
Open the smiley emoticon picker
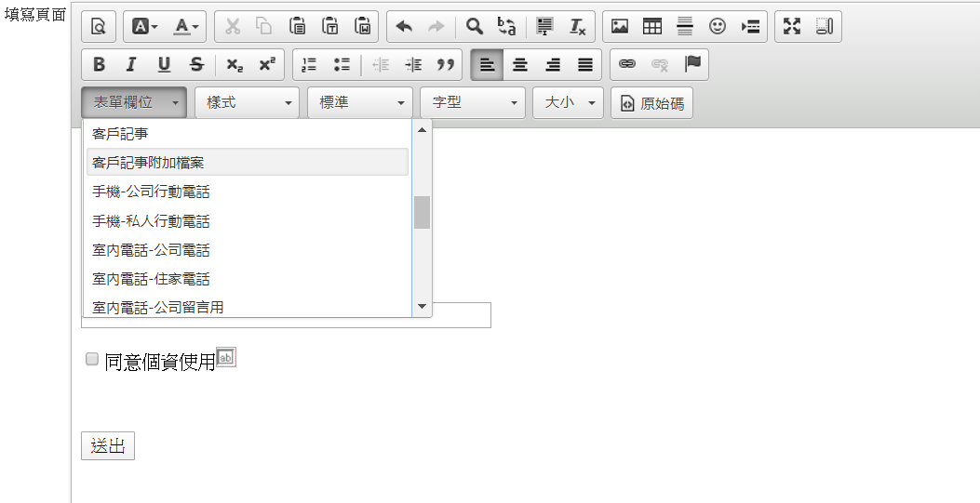[718, 26]
